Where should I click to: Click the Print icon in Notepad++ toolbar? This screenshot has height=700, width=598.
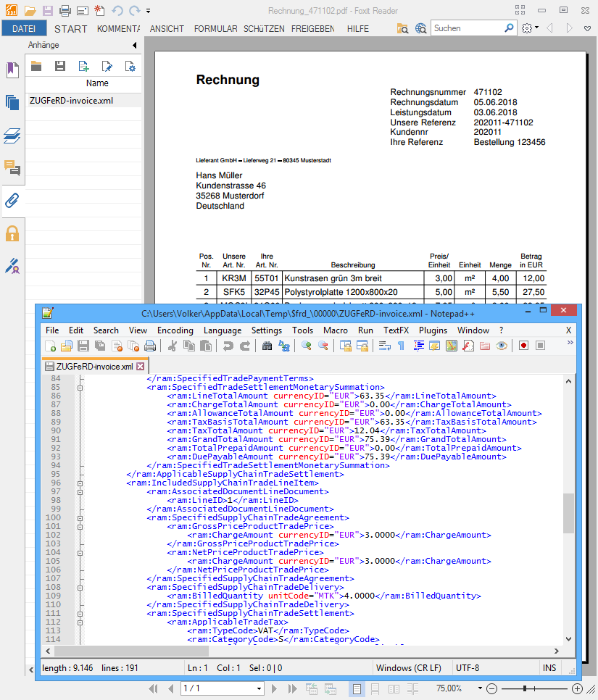coord(150,346)
